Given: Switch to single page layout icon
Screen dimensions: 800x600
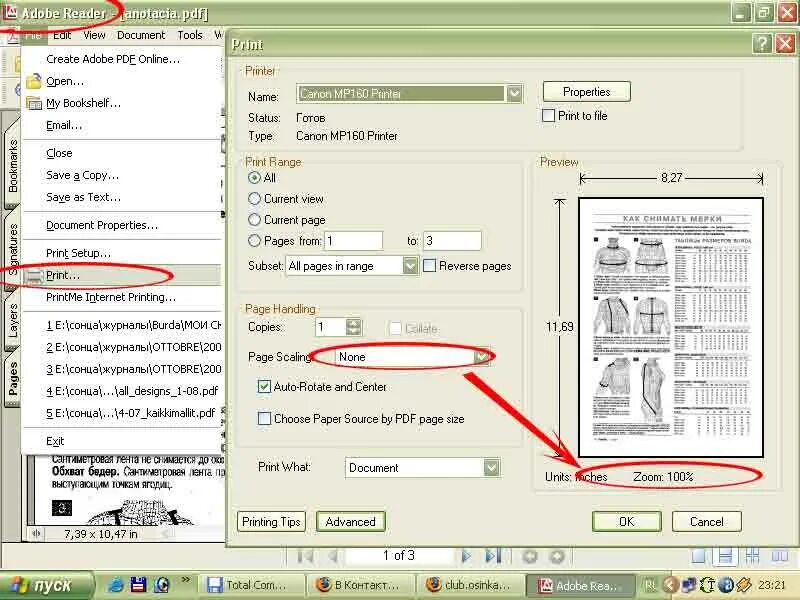Looking at the screenshot, I should point(698,556).
